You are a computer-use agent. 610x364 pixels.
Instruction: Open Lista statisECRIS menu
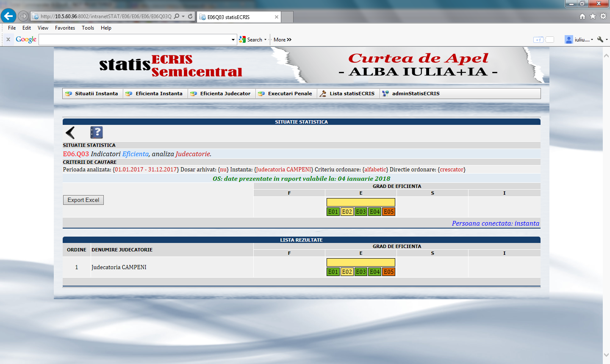347,94
